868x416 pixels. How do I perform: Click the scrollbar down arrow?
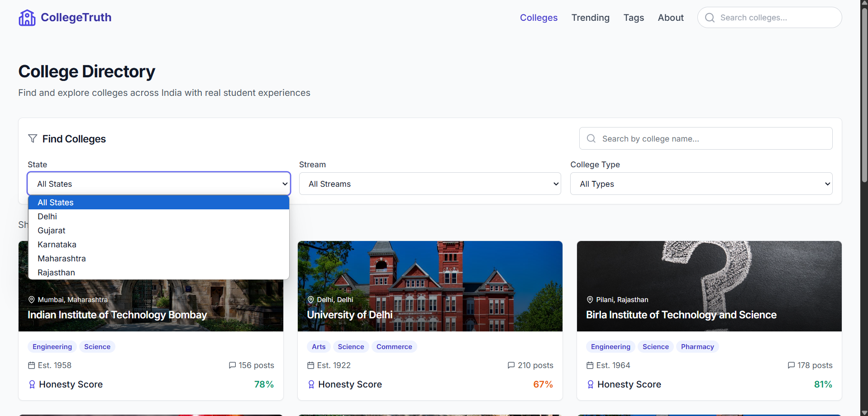pyautogui.click(x=864, y=412)
